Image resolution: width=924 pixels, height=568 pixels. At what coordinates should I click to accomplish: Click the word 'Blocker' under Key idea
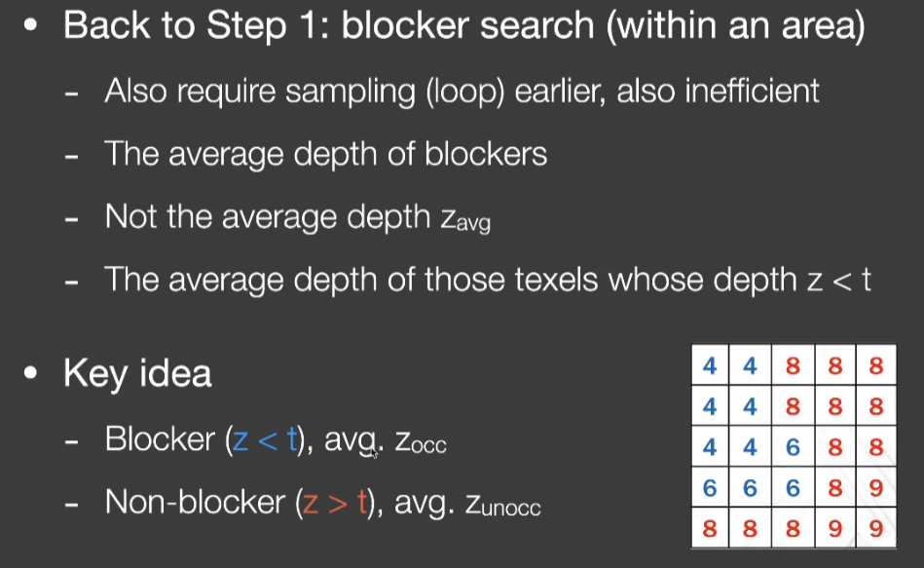coord(160,439)
